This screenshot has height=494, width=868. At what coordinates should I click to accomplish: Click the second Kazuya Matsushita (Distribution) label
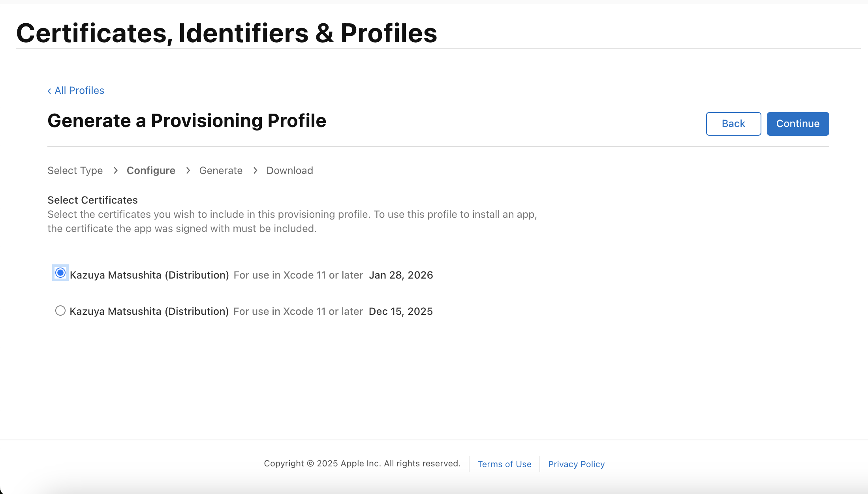[149, 311]
